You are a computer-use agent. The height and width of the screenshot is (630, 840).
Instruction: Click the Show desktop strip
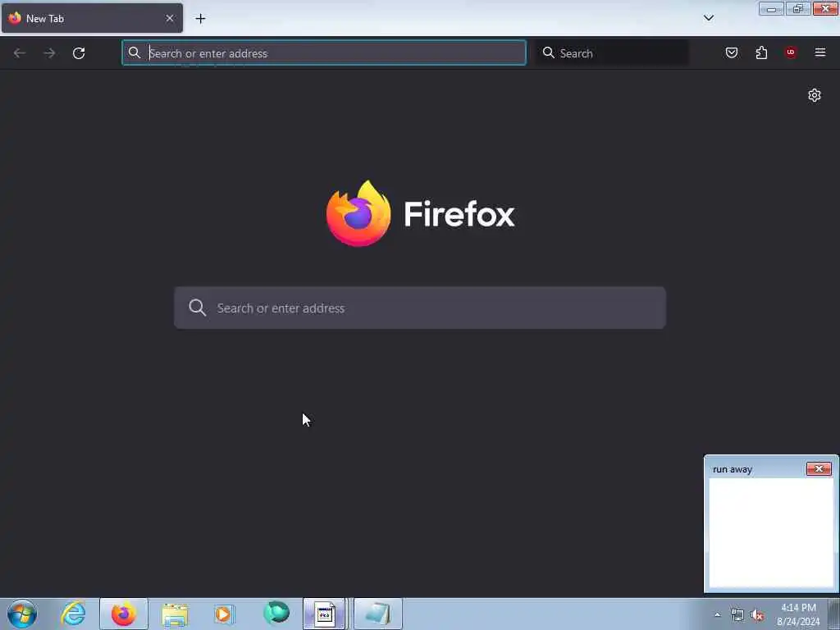[x=834, y=614]
